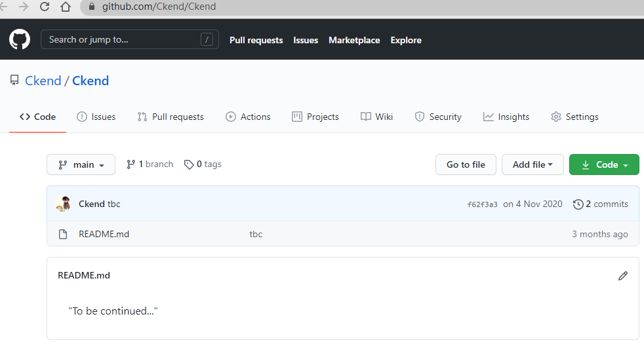The height and width of the screenshot is (344, 644).
Task: Open the repository Settings tab
Action: pos(574,117)
